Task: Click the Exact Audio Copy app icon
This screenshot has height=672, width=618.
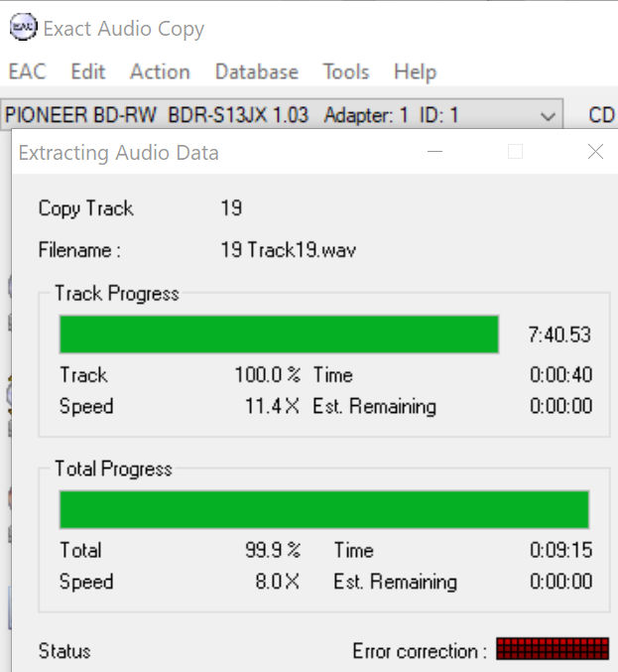Action: click(24, 27)
